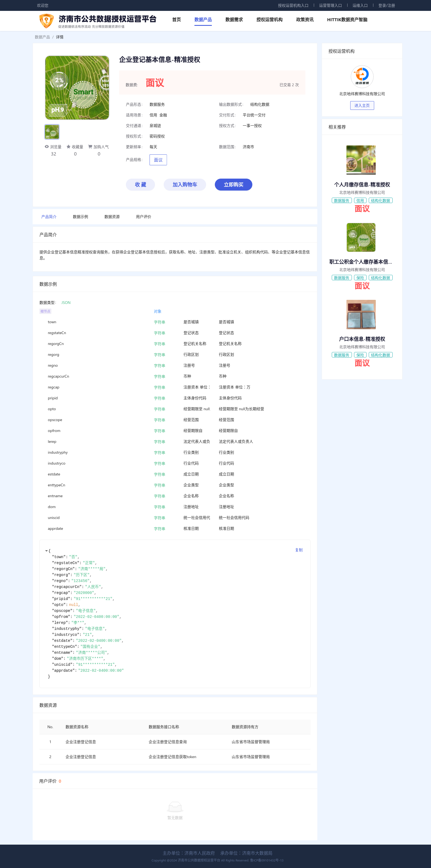Open the 首页 nav item
This screenshot has width=431, height=868.
click(x=176, y=20)
